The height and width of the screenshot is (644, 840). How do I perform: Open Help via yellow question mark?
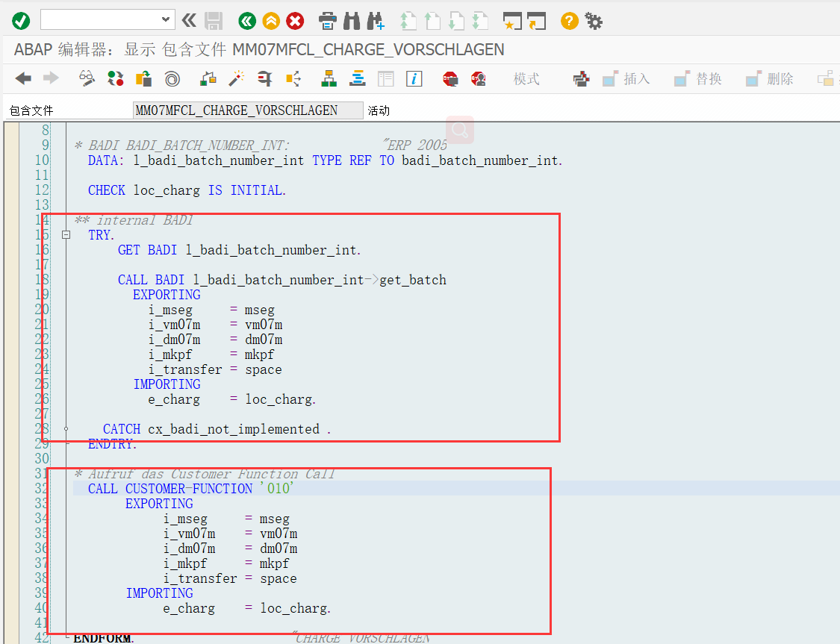pos(570,22)
